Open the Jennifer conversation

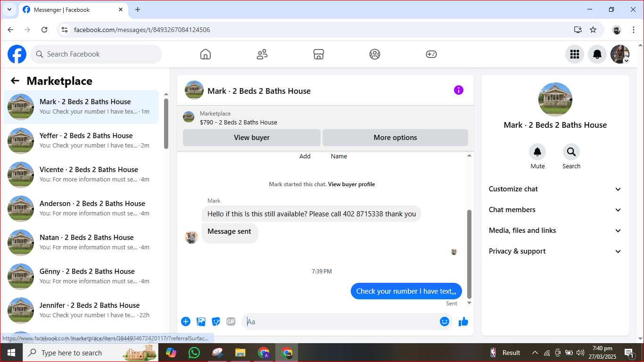(x=82, y=311)
